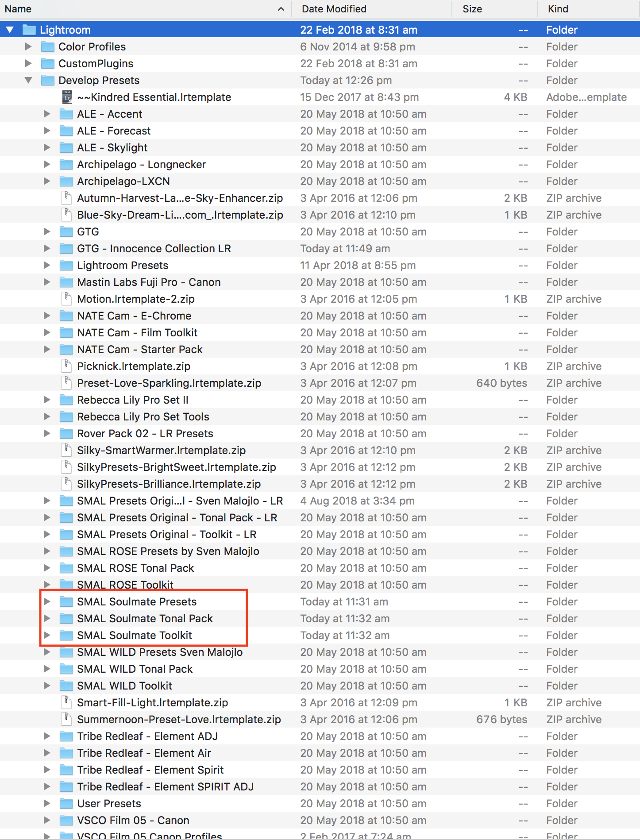Click the ALE - Forecast folder icon

coord(66,131)
